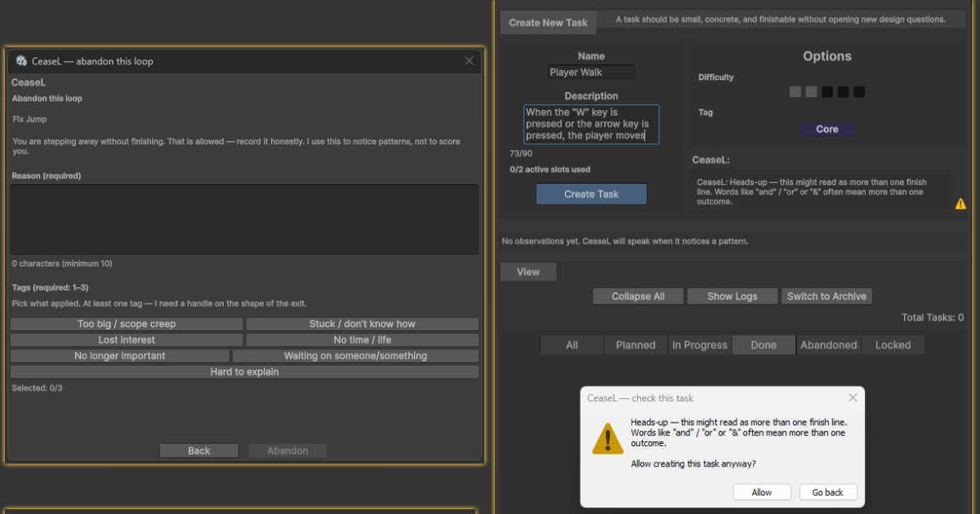Open the View menu button
Image resolution: width=980 pixels, height=514 pixels.
(528, 272)
